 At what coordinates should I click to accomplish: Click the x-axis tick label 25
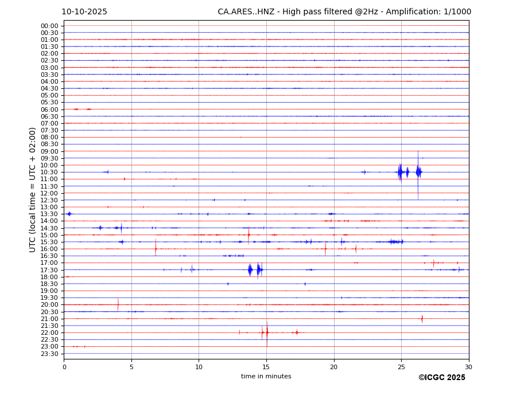[401, 367]
